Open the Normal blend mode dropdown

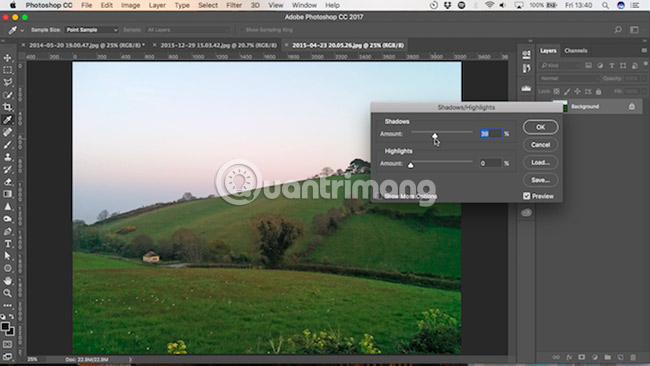569,78
